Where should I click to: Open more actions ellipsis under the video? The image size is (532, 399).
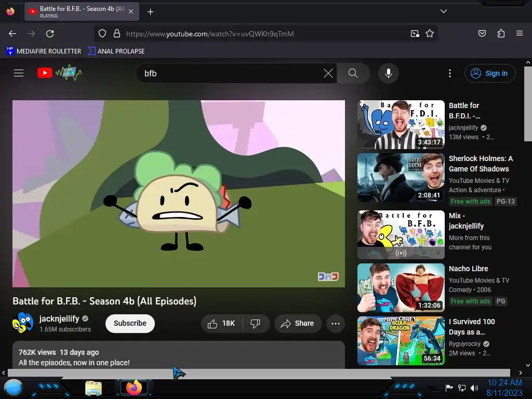coord(336,324)
